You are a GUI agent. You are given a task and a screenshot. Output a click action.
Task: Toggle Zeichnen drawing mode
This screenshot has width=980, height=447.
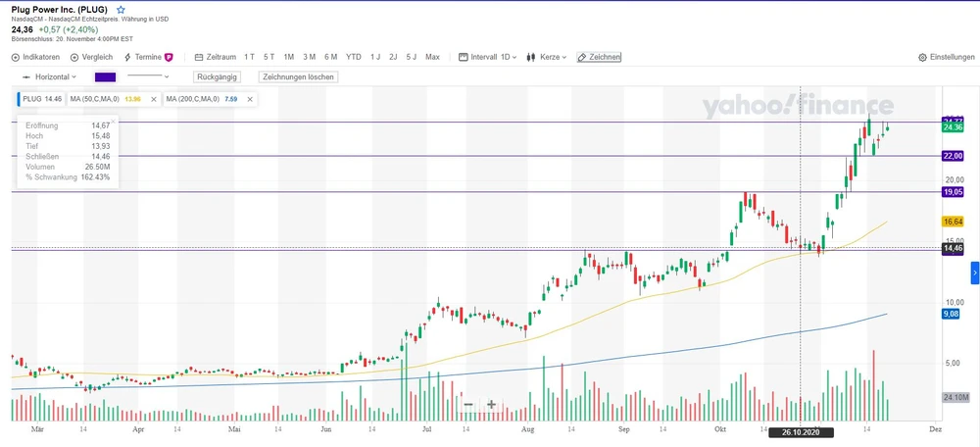(x=599, y=58)
